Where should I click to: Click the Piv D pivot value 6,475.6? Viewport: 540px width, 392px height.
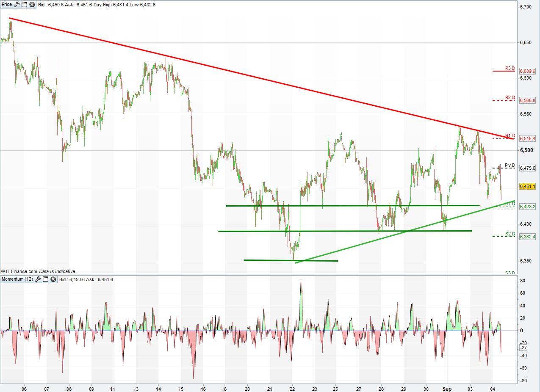527,168
